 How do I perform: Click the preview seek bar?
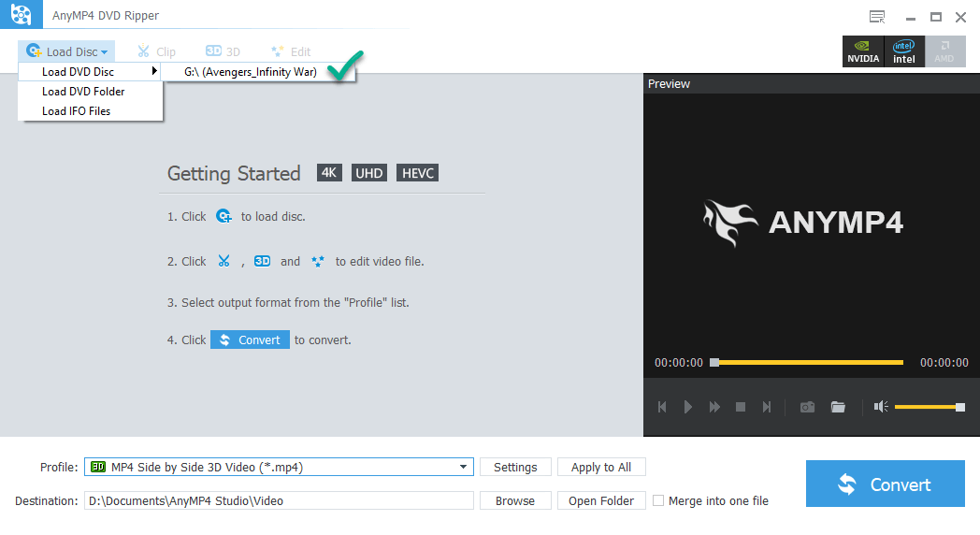pyautogui.click(x=807, y=363)
